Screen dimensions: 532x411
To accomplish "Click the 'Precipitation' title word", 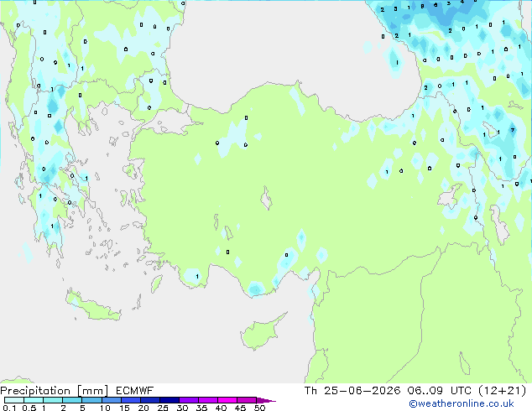I will coord(35,391).
